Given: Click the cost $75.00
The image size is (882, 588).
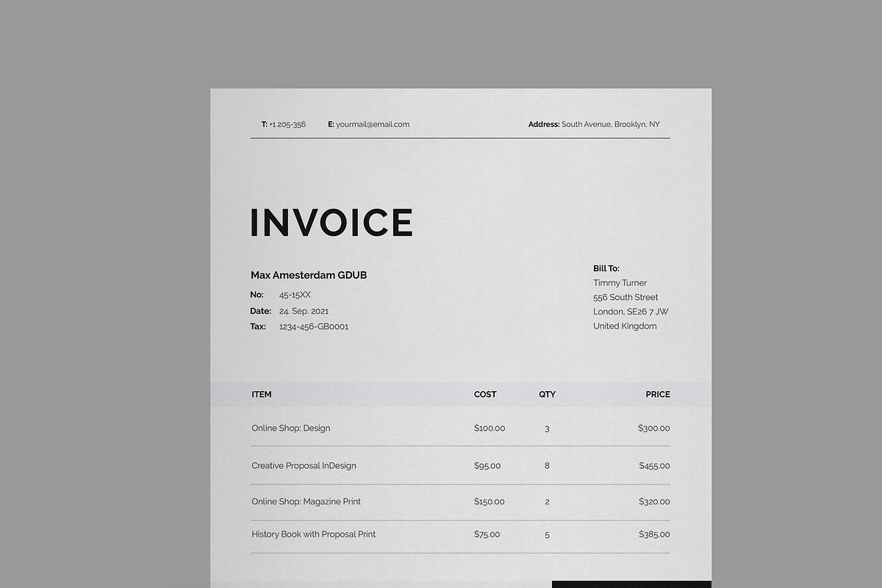Looking at the screenshot, I should tap(487, 534).
